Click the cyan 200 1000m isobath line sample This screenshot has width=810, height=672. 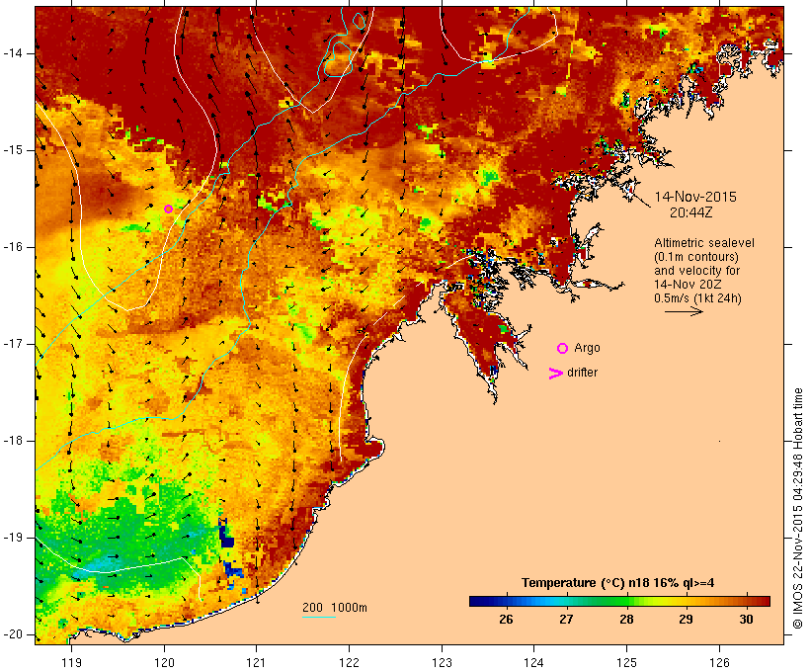[x=319, y=617]
